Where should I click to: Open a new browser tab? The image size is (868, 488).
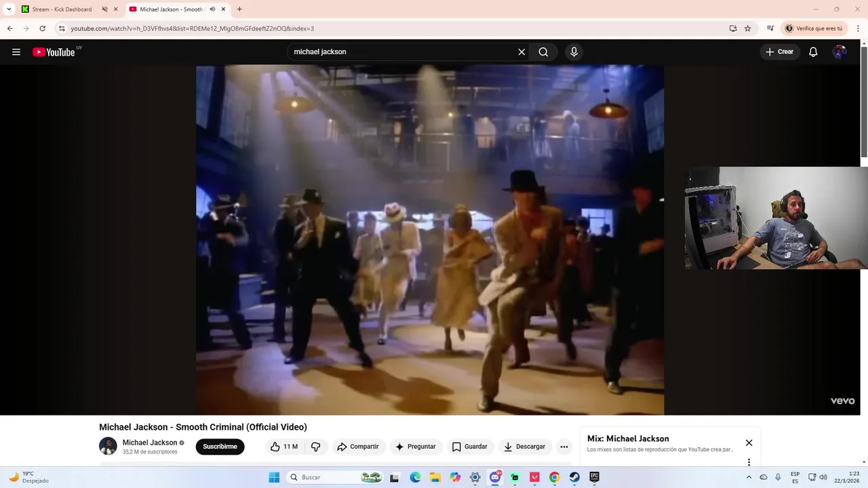pos(239,9)
